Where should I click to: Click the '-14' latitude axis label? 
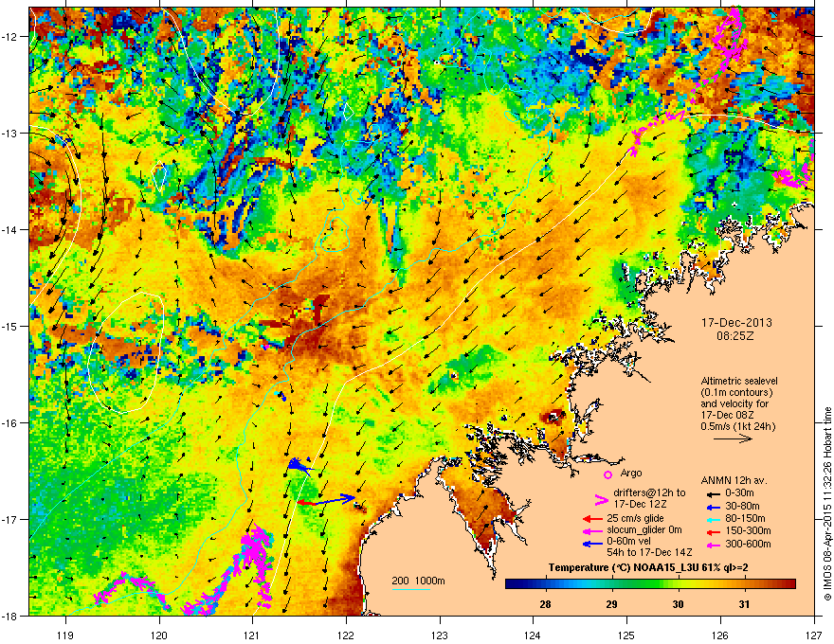coord(9,229)
